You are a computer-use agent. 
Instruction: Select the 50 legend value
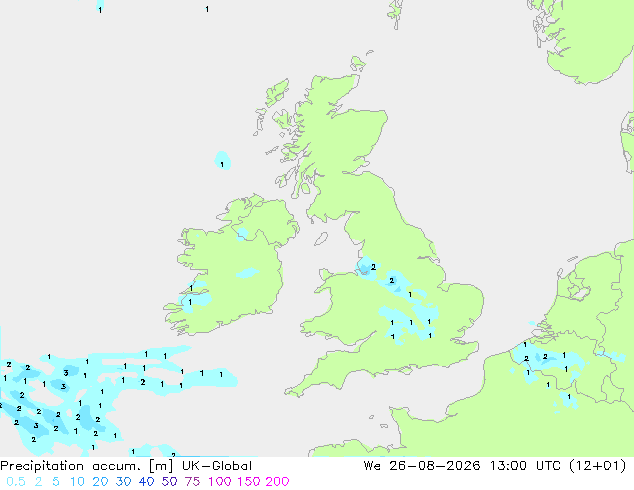point(169,482)
